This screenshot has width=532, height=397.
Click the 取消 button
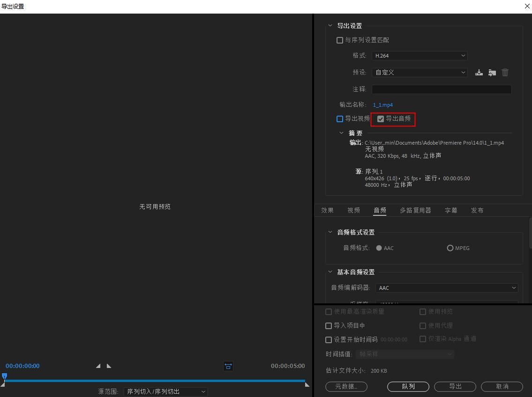pos(502,387)
